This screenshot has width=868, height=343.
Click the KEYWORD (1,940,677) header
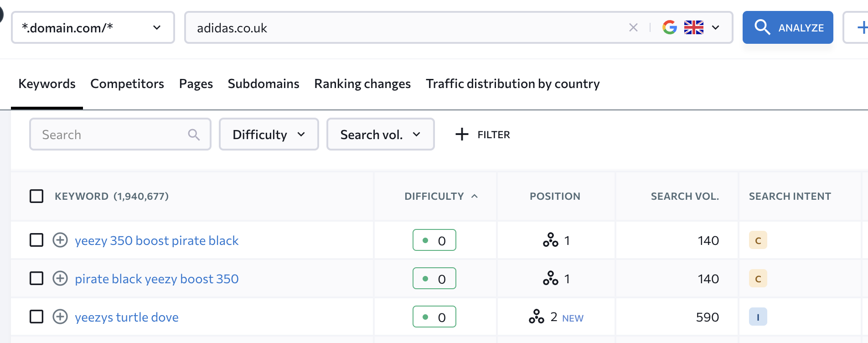pos(112,196)
